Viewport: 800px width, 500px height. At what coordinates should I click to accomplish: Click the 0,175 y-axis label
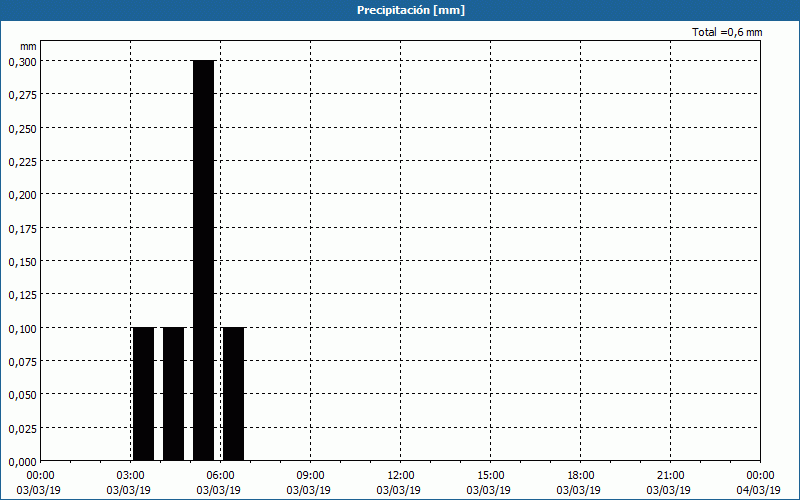[x=22, y=228]
